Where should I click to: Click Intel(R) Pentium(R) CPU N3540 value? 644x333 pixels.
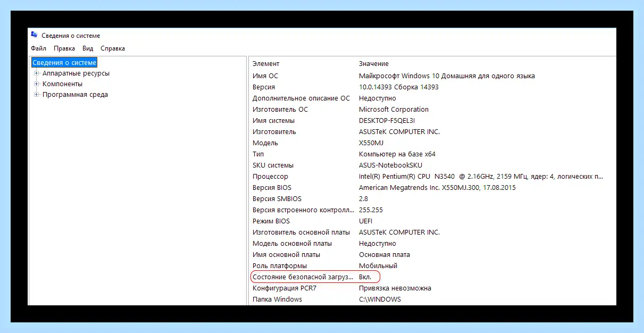click(481, 177)
